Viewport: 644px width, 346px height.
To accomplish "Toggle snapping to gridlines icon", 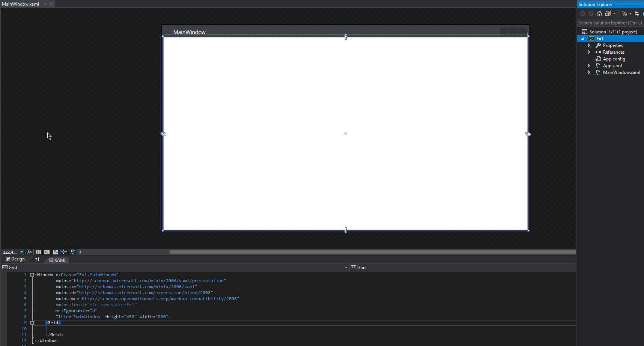I will (x=47, y=252).
